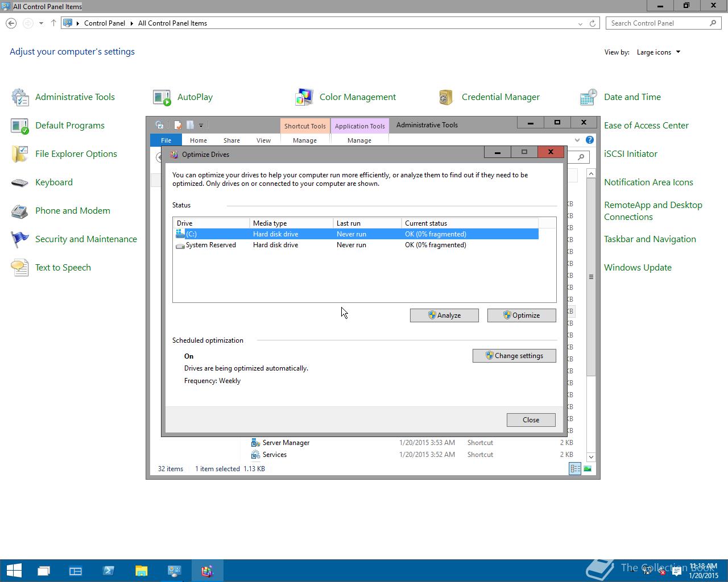Open Credential Manager icon

coord(446,97)
